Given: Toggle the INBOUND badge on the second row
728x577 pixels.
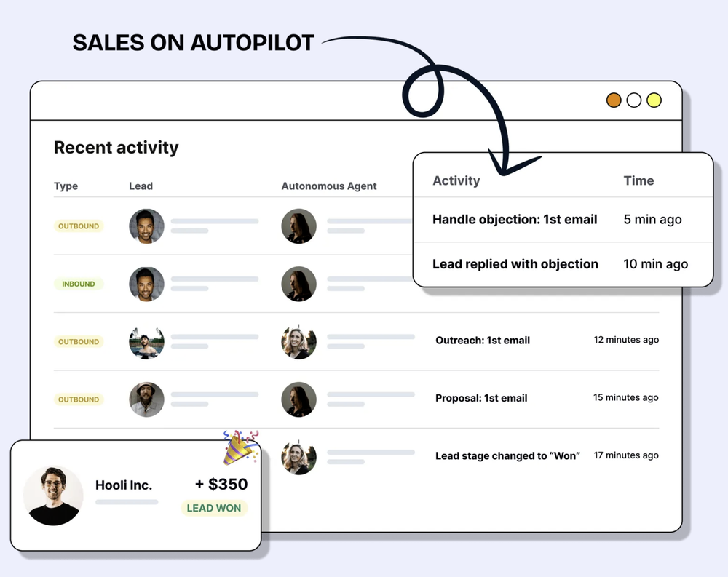Looking at the screenshot, I should (x=77, y=284).
